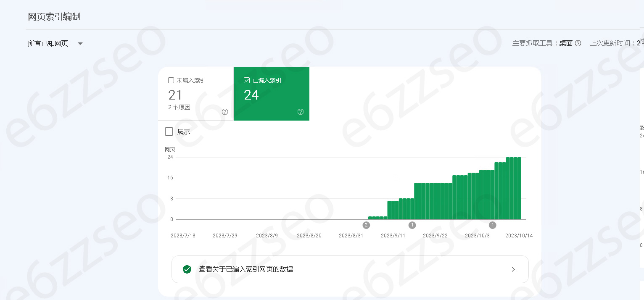Screen dimensions: 644x300
Task: Click green checkmark icon beside 查看关于已编入索引网页的数据
Action: point(187,269)
